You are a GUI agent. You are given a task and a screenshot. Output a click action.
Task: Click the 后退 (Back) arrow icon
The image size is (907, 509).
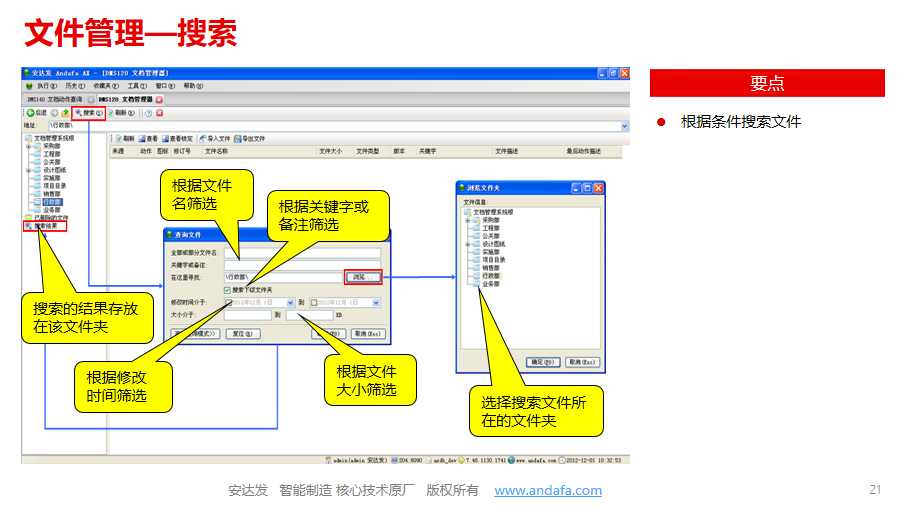pos(31,113)
